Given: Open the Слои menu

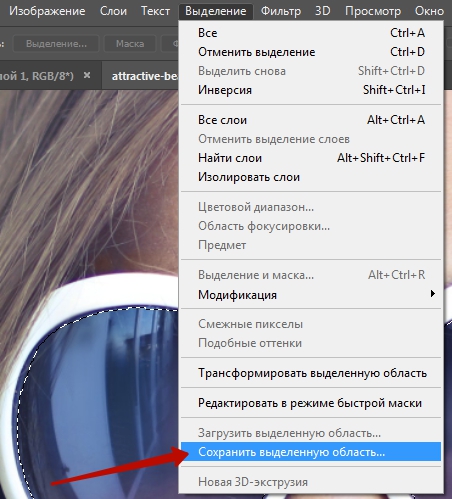Looking at the screenshot, I should [113, 11].
